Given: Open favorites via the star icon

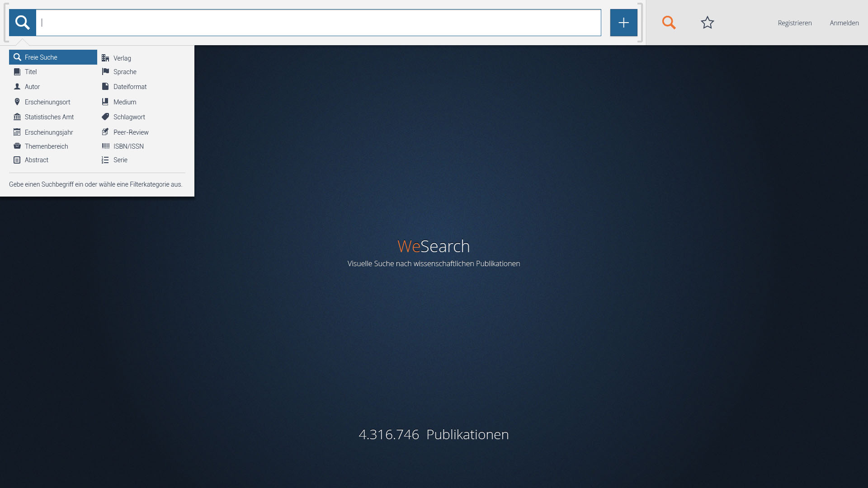Looking at the screenshot, I should click(x=707, y=23).
